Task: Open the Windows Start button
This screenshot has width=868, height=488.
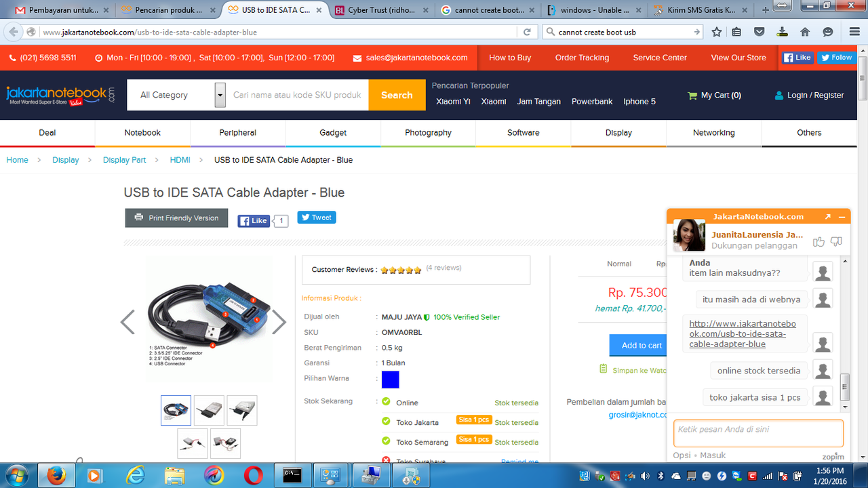Action: [x=16, y=475]
